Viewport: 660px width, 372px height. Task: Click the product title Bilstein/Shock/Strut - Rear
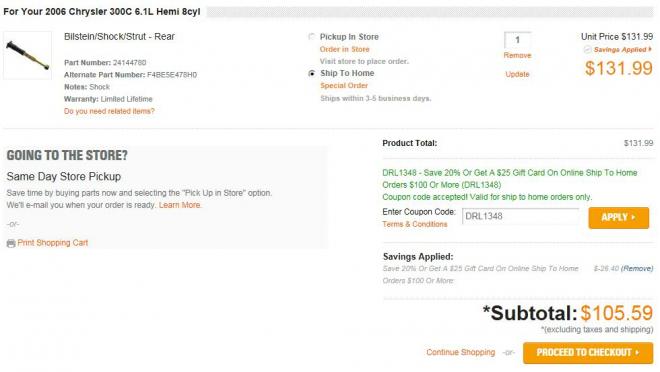pyautogui.click(x=119, y=37)
